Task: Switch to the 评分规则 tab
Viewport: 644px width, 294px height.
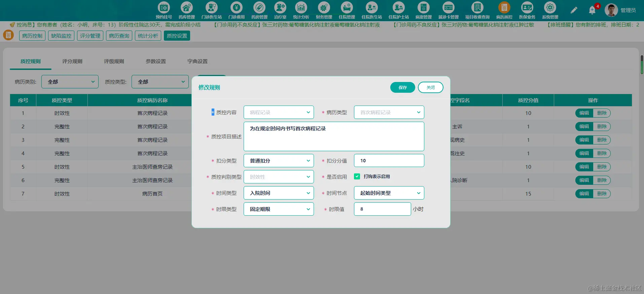Action: [72, 61]
